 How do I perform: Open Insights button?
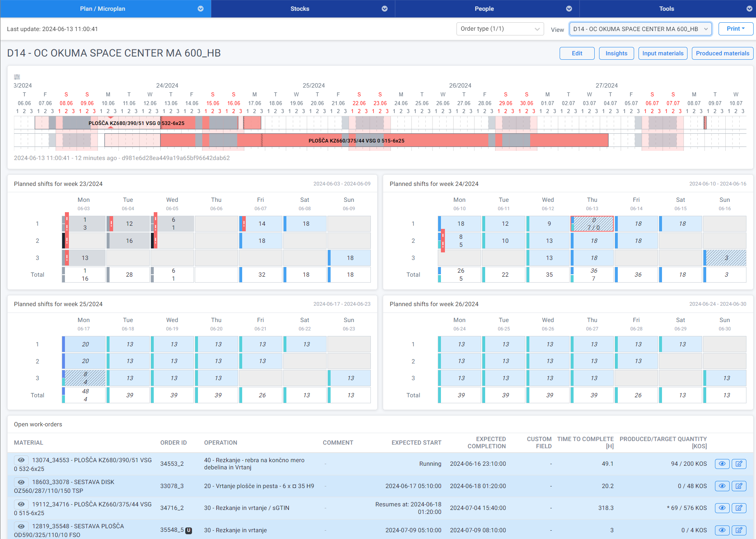click(x=616, y=53)
